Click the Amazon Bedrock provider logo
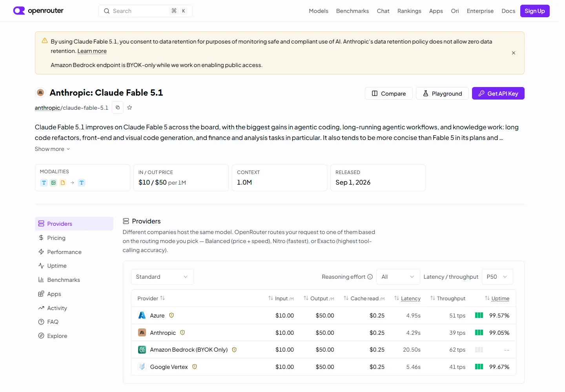Viewport: 565px width, 392px height. [x=142, y=350]
